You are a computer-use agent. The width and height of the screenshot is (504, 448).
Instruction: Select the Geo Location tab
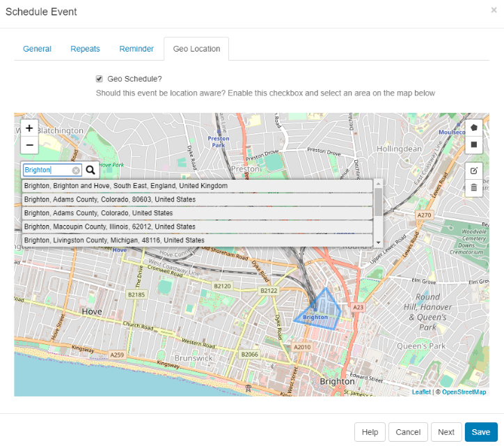tap(196, 49)
